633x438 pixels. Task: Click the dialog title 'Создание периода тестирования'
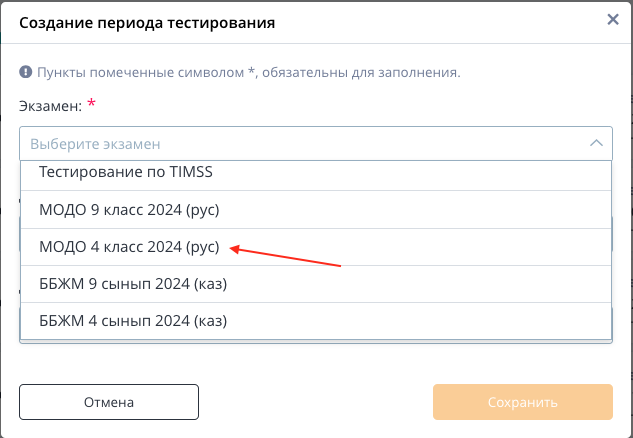(147, 23)
